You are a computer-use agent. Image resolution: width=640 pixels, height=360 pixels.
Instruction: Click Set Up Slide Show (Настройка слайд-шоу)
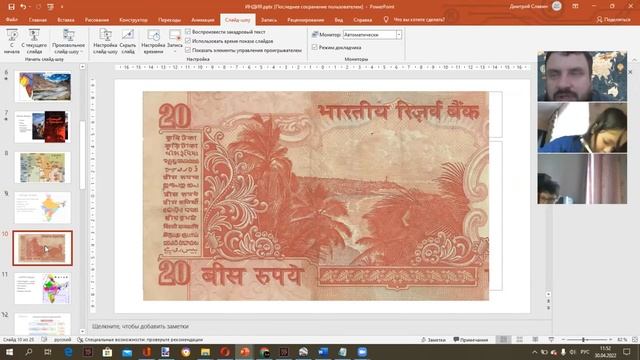pyautogui.click(x=105, y=41)
